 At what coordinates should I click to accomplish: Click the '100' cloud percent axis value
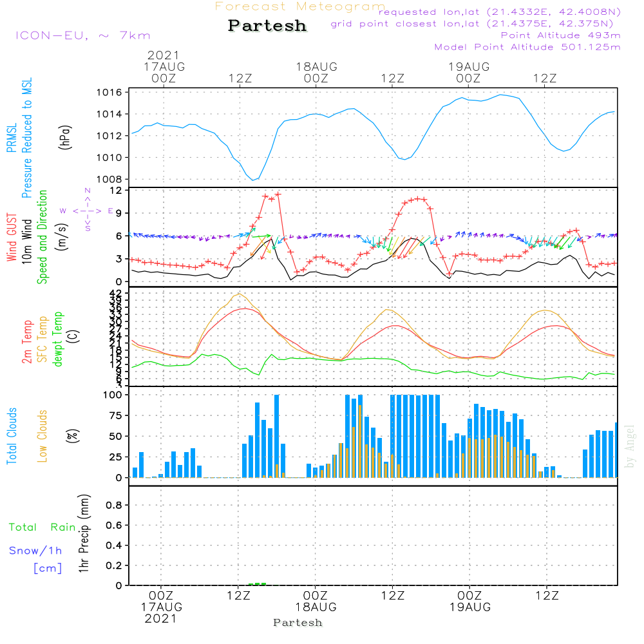pos(113,395)
